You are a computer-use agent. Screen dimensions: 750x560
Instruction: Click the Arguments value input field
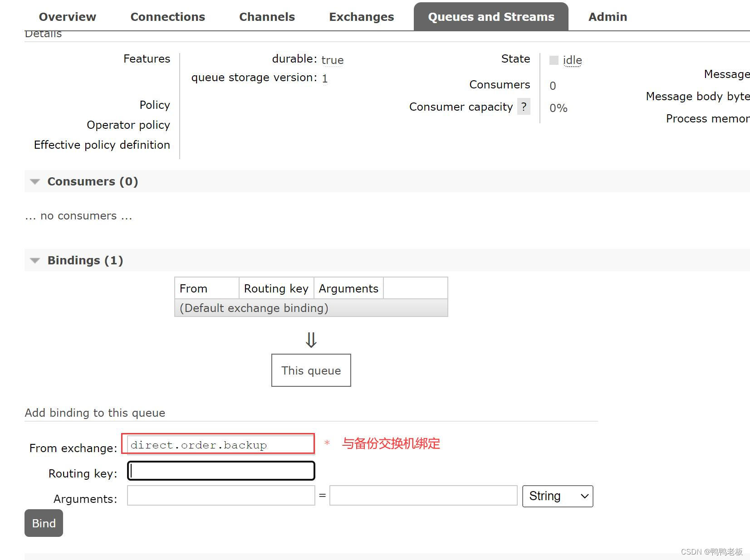click(422, 496)
